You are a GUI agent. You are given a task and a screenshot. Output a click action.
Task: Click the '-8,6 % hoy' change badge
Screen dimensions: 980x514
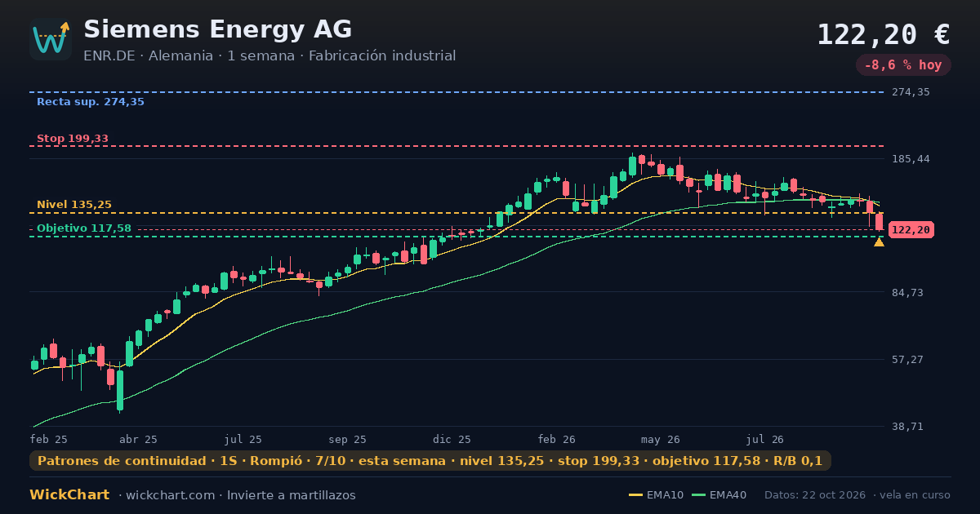pos(903,64)
